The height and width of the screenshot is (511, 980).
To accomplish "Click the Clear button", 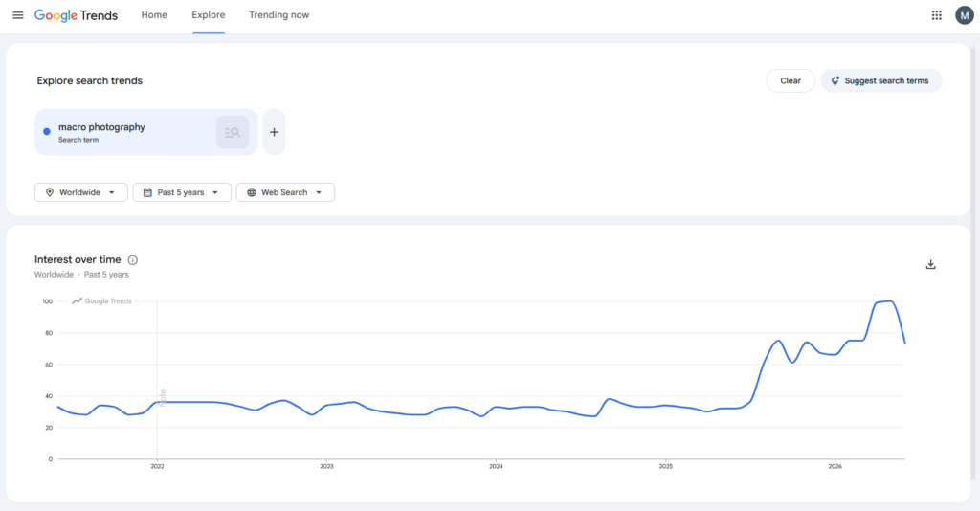I will tap(791, 80).
